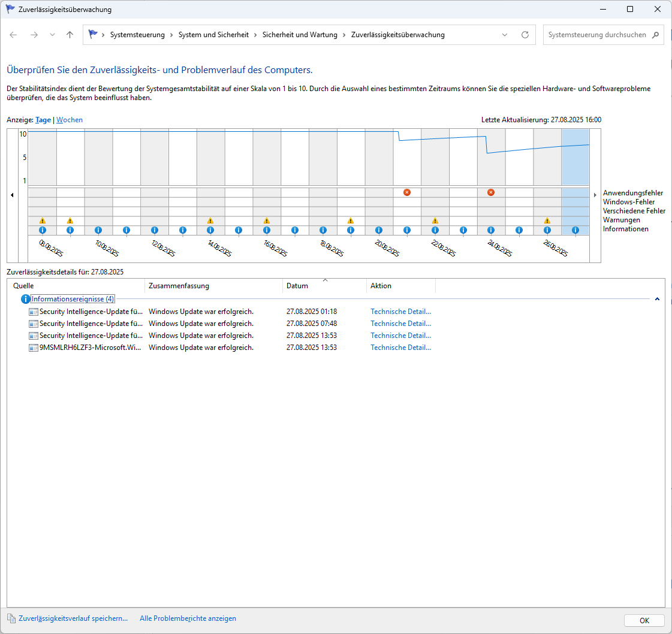This screenshot has width=672, height=634.
Task: Sort by the Datum column header
Action: [x=324, y=286]
